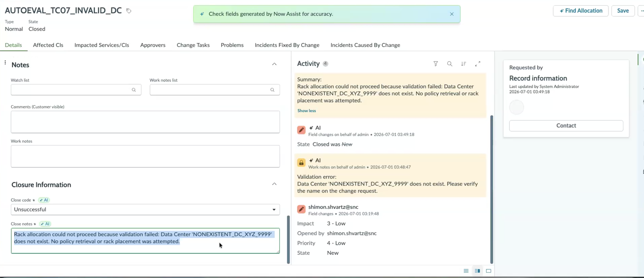Click the Requested by label
The width and height of the screenshot is (644, 278).
[x=526, y=68]
